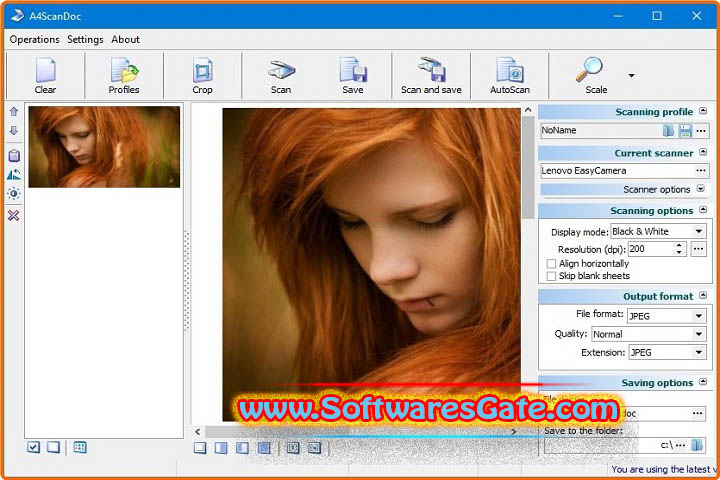
Task: Click in the Resolution dpi input field
Action: pyautogui.click(x=651, y=249)
